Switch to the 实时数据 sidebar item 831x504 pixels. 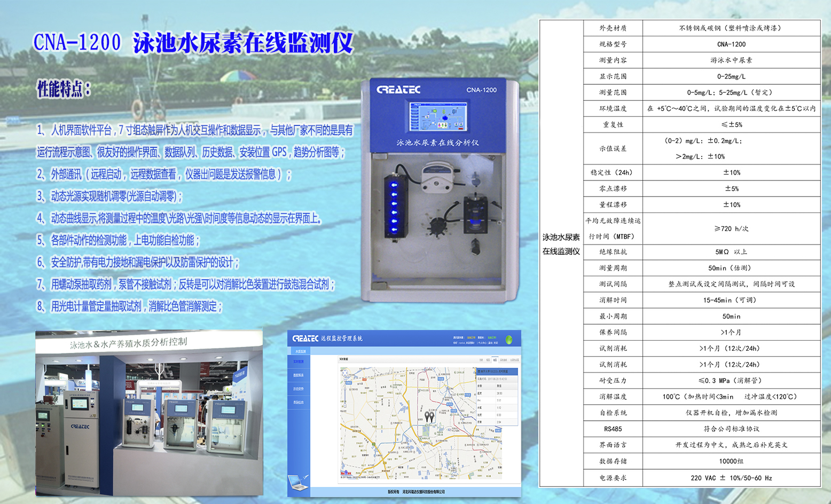tap(298, 362)
